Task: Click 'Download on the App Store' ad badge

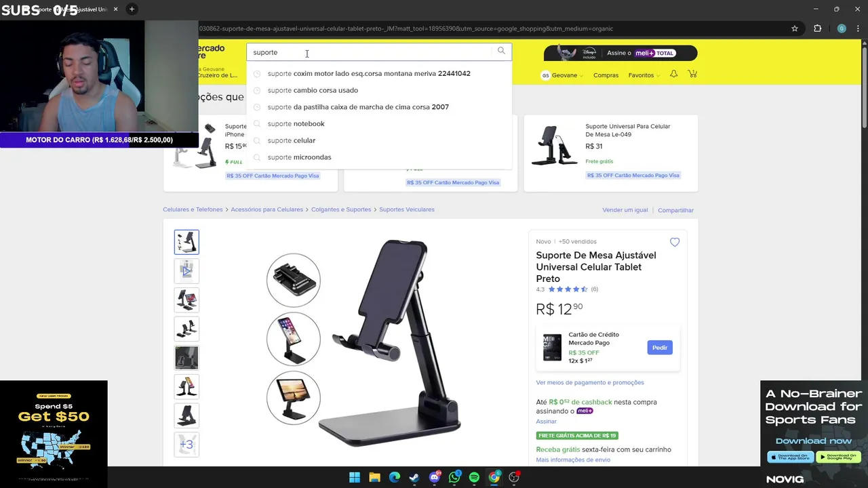Action: [x=791, y=457]
